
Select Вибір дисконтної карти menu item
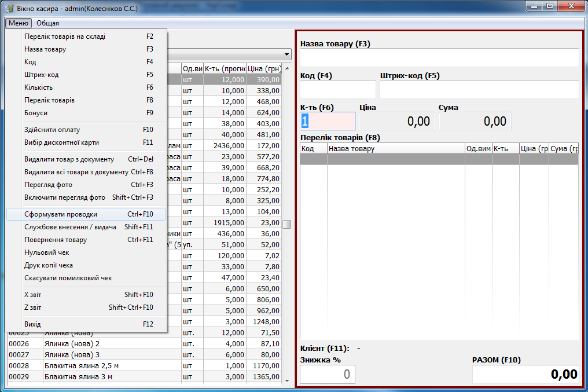coord(61,142)
